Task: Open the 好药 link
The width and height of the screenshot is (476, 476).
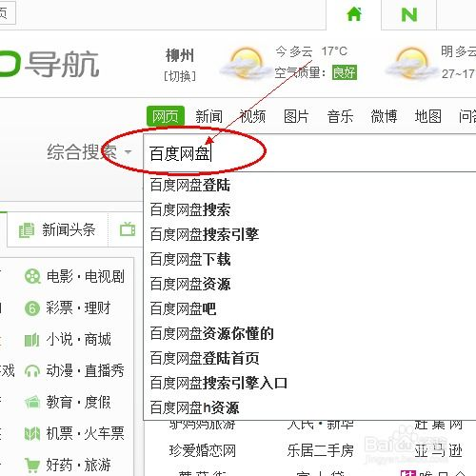Action: pos(59,466)
